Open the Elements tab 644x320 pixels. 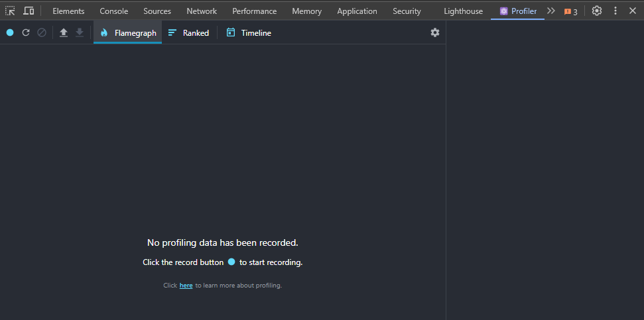tap(68, 11)
